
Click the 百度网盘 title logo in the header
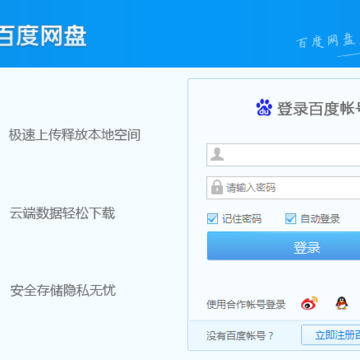coord(43,36)
